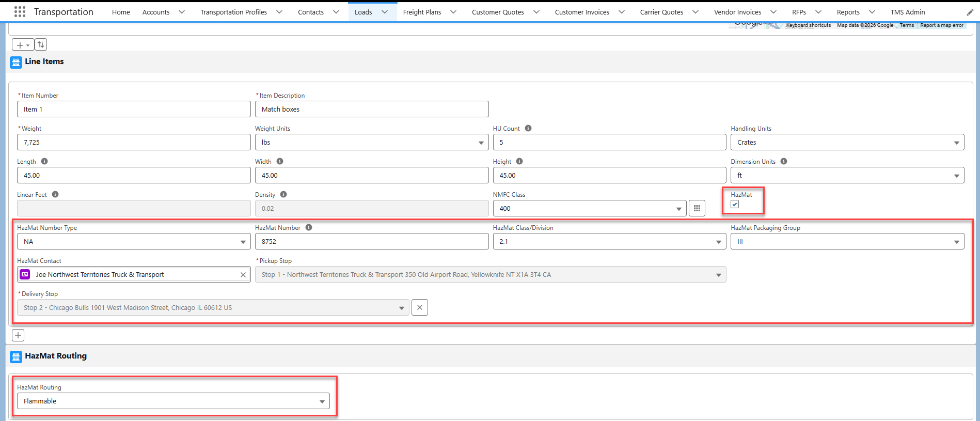Open the HazMat Routing Flammable dropdown

tap(173, 401)
